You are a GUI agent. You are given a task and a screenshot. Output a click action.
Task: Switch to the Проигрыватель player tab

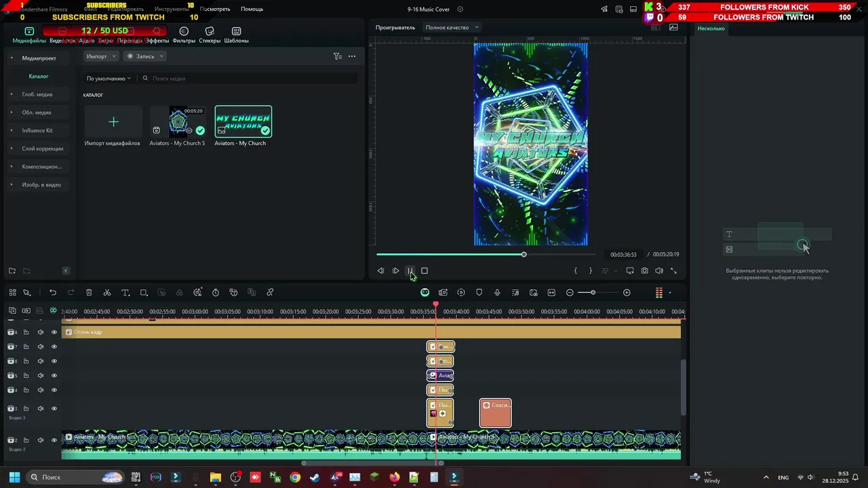point(395,28)
